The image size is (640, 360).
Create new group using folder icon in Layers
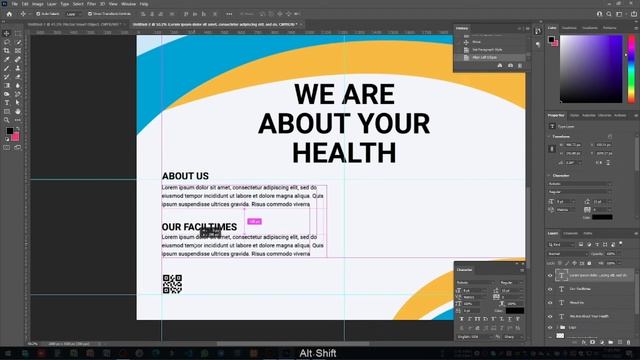tap(611, 342)
